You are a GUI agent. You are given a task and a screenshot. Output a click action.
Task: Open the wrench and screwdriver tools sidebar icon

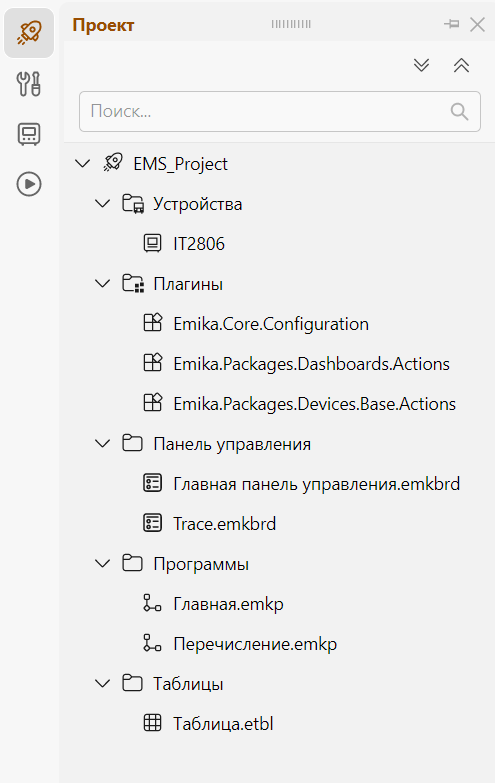point(29,84)
